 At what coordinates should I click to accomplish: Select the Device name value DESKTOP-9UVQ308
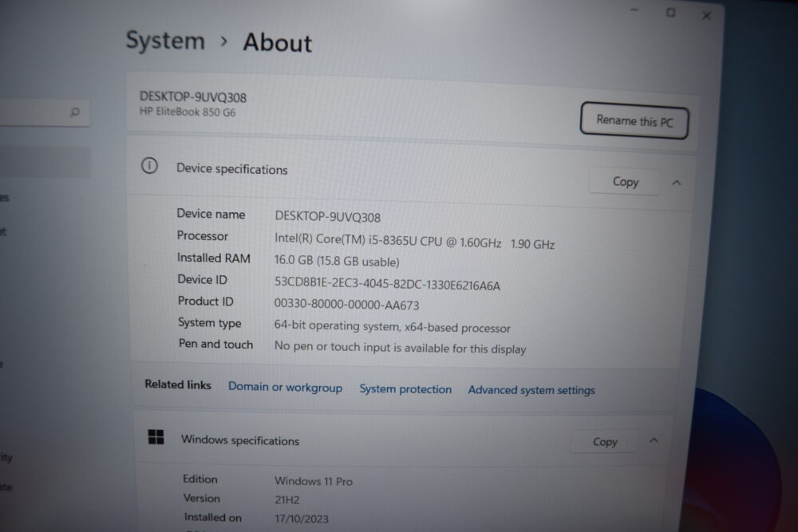click(x=328, y=217)
